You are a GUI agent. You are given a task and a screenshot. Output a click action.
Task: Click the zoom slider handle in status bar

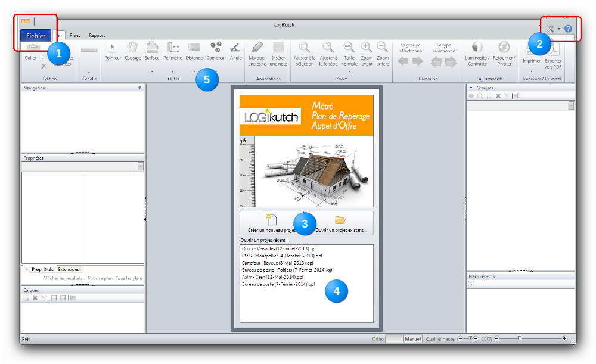[520, 338]
